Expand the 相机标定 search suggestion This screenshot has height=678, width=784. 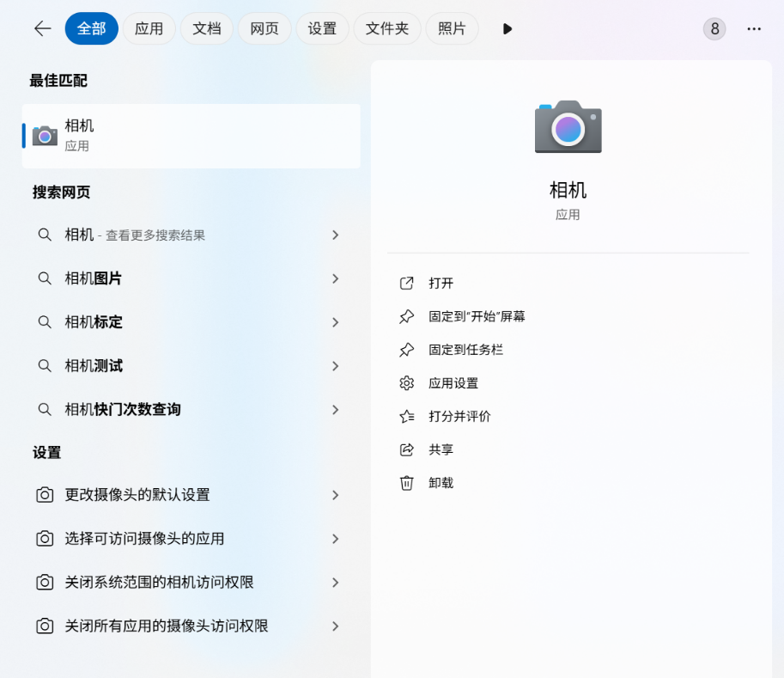coord(335,322)
